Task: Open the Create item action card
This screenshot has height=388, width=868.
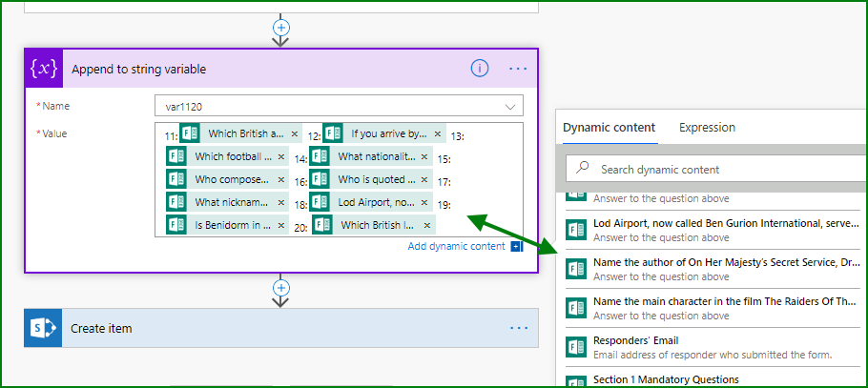Action: pyautogui.click(x=281, y=328)
